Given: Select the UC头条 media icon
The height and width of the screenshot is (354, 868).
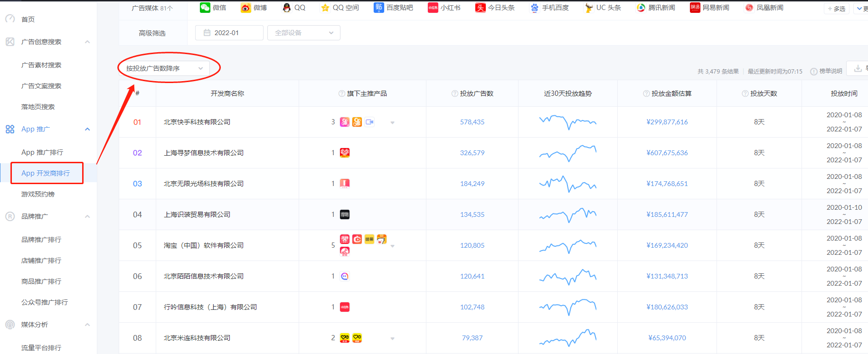Looking at the screenshot, I should [x=589, y=8].
